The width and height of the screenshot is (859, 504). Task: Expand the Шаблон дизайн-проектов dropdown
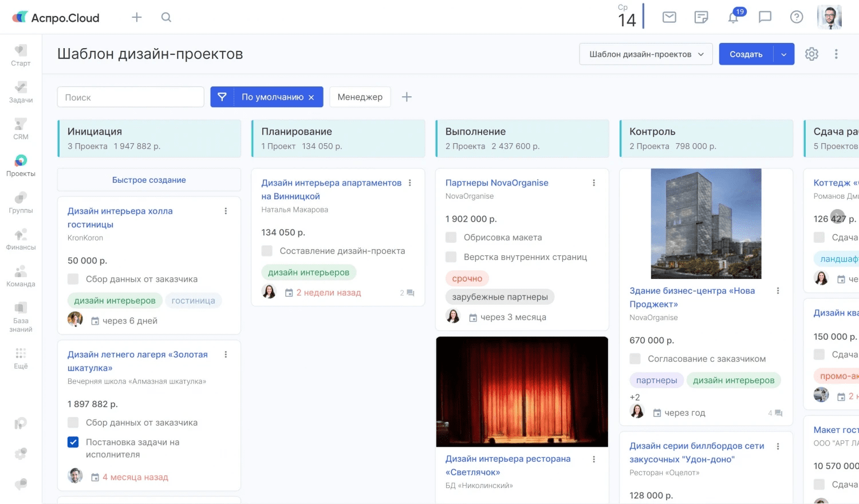point(646,54)
